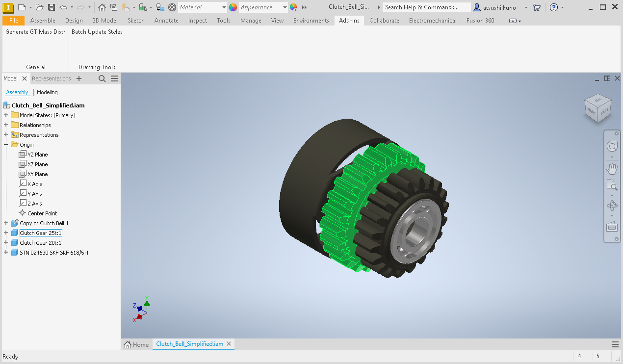
Task: Click the Search Help & Commands field
Action: point(426,7)
